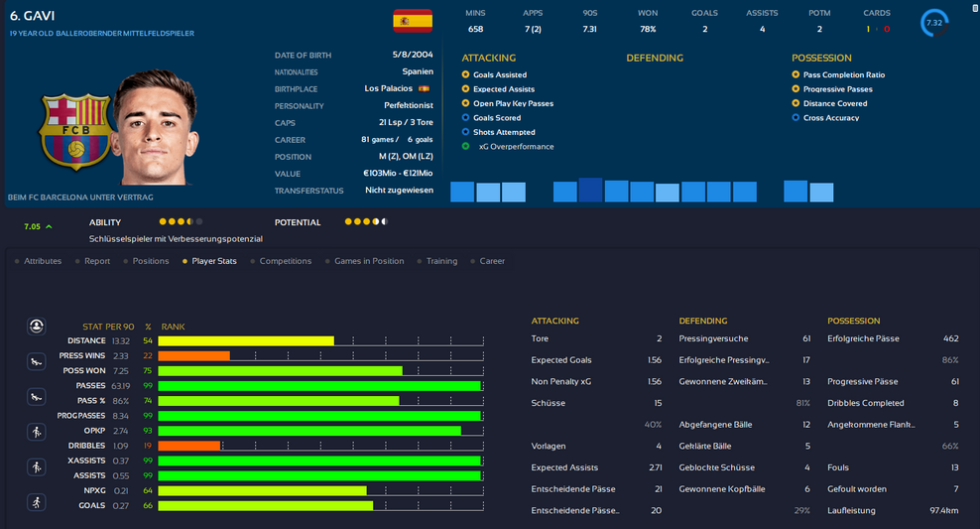Go to the Career tab
Image resolution: width=980 pixels, height=529 pixels.
click(492, 261)
